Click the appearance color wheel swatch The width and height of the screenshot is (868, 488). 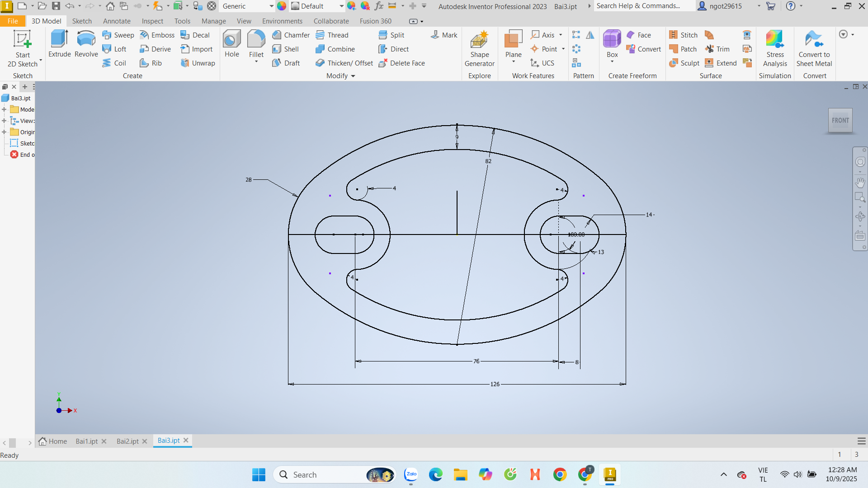(282, 6)
